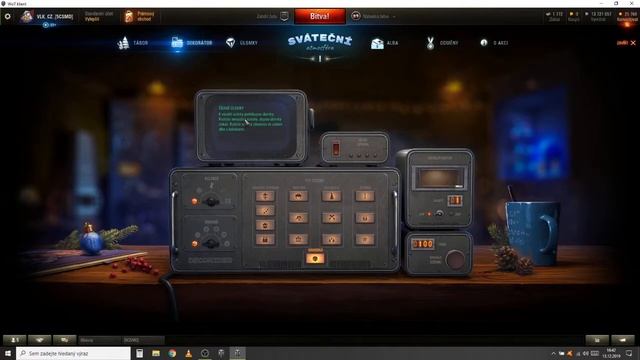Select top button in the leftmost decoration column
This screenshot has height=360, width=640.
265,196
